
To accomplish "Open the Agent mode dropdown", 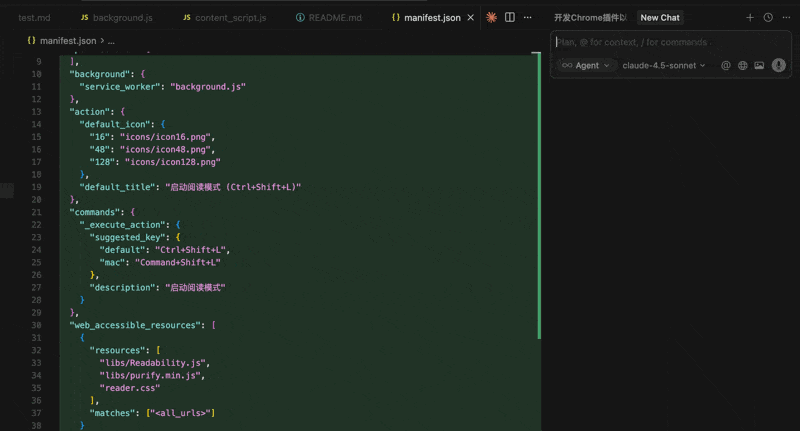I will [x=586, y=65].
